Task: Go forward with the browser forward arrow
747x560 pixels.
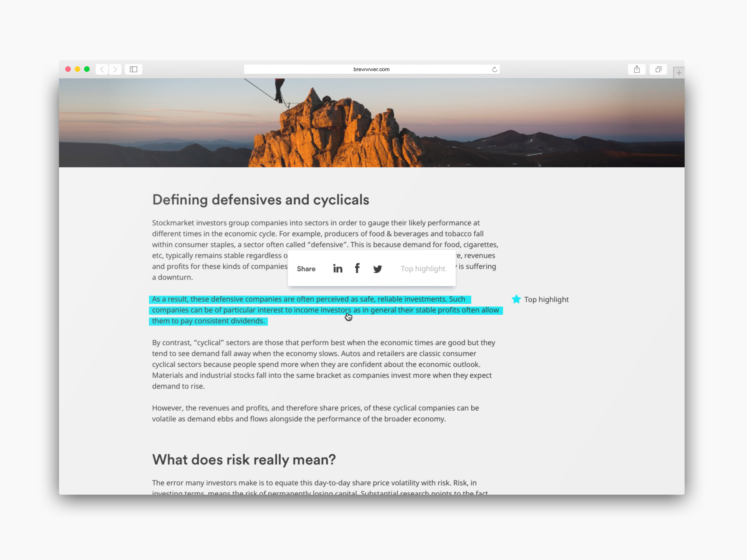Action: [x=115, y=69]
